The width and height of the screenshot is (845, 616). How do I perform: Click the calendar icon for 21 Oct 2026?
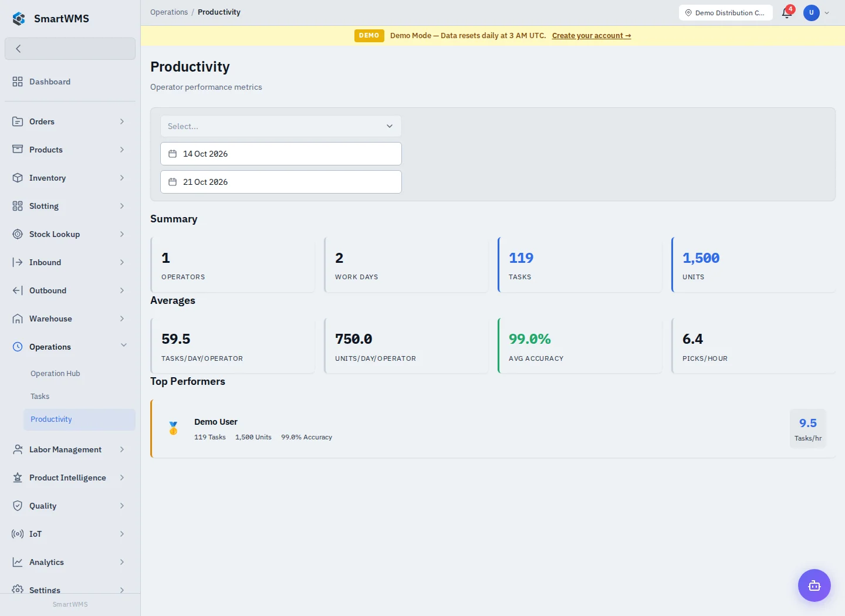pyautogui.click(x=173, y=182)
